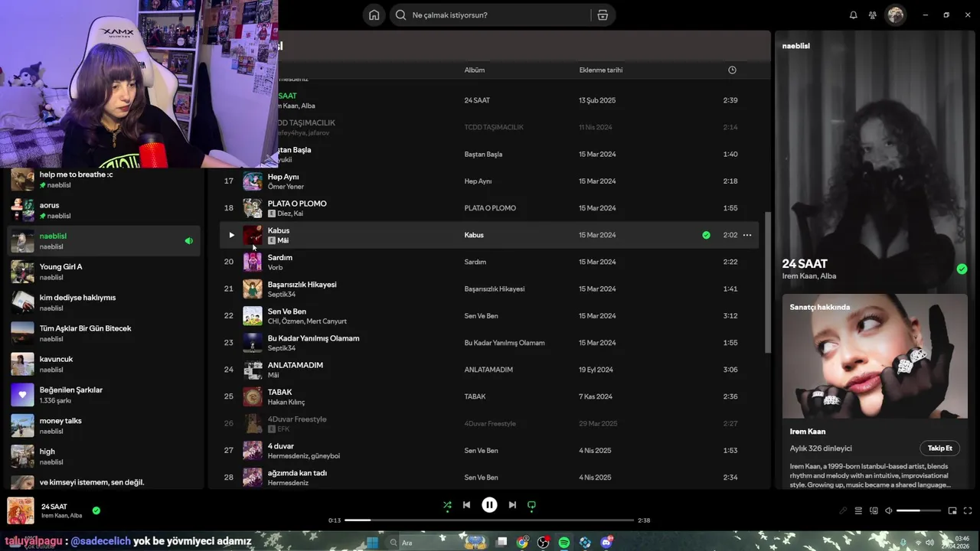
Task: Pause the current song
Action: tap(489, 505)
